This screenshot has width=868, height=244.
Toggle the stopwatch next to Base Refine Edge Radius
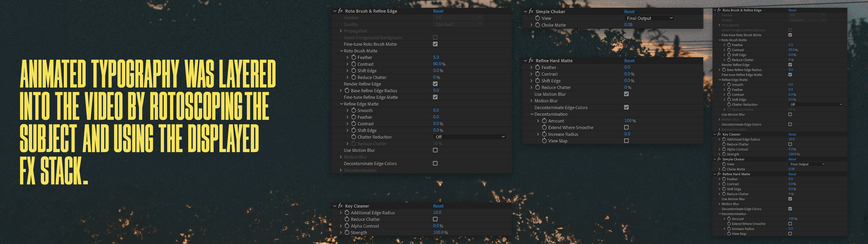pos(347,91)
